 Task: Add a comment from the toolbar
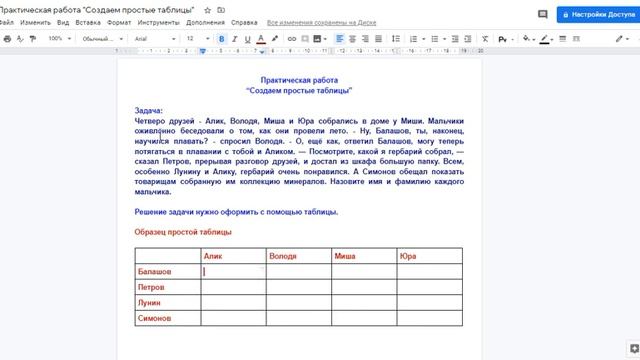tap(305, 39)
